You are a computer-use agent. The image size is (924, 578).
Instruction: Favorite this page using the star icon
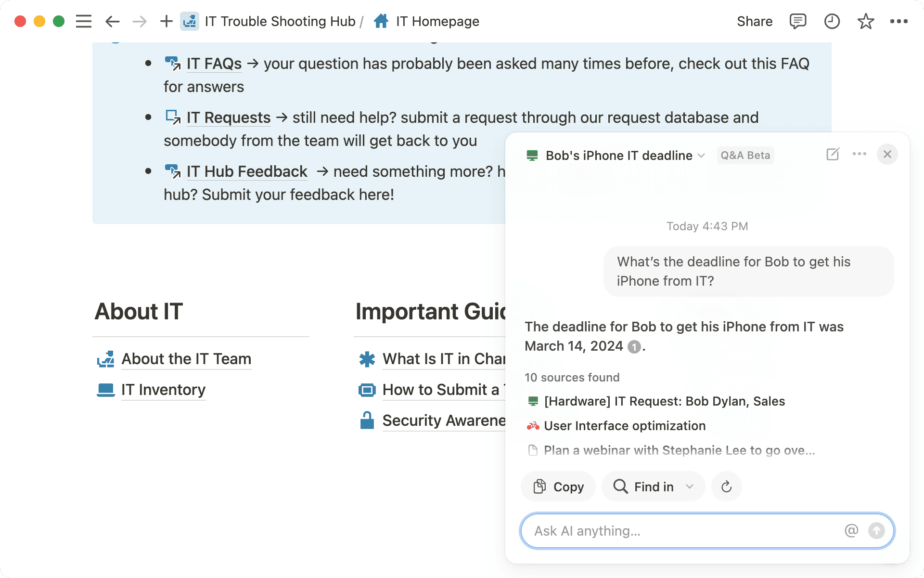point(866,21)
